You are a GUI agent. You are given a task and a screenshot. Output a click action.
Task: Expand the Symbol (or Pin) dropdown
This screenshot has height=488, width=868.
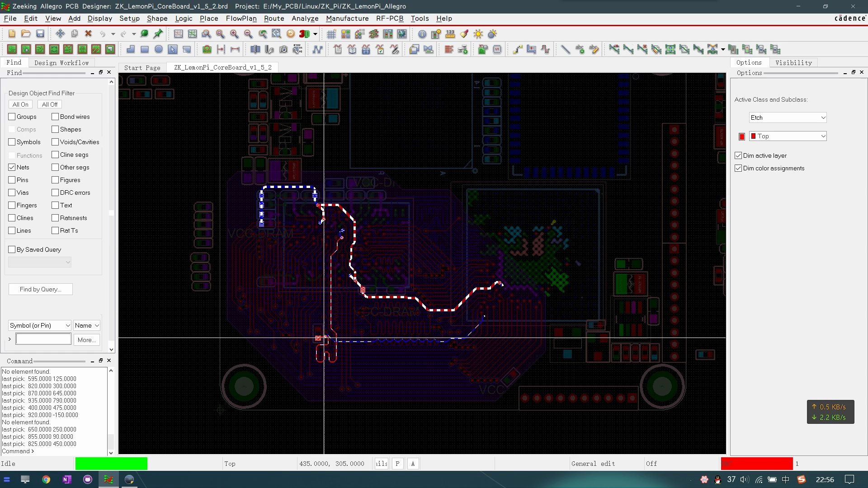(40, 325)
